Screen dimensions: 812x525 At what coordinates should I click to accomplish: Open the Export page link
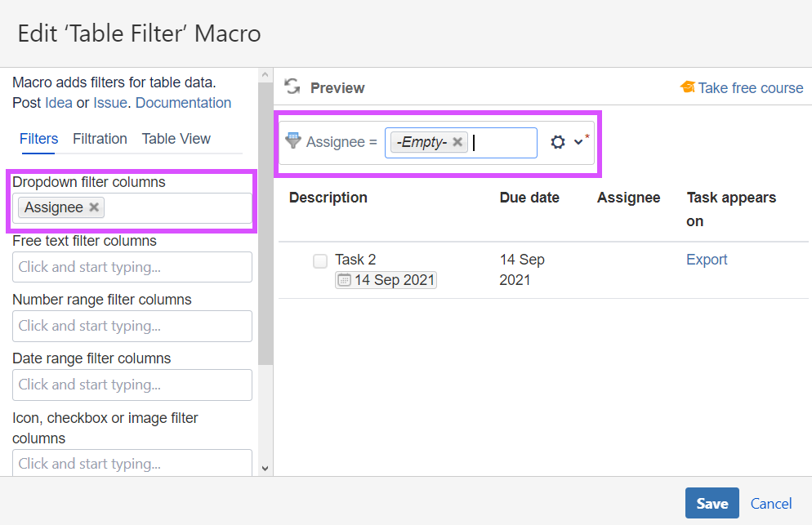(x=707, y=260)
